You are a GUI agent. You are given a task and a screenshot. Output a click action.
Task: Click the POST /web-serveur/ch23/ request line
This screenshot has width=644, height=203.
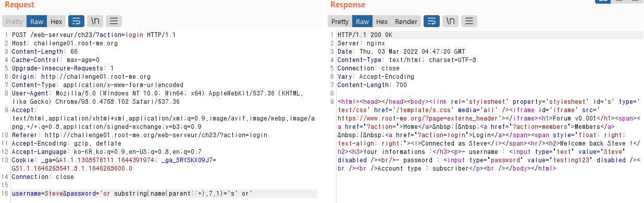(x=94, y=35)
